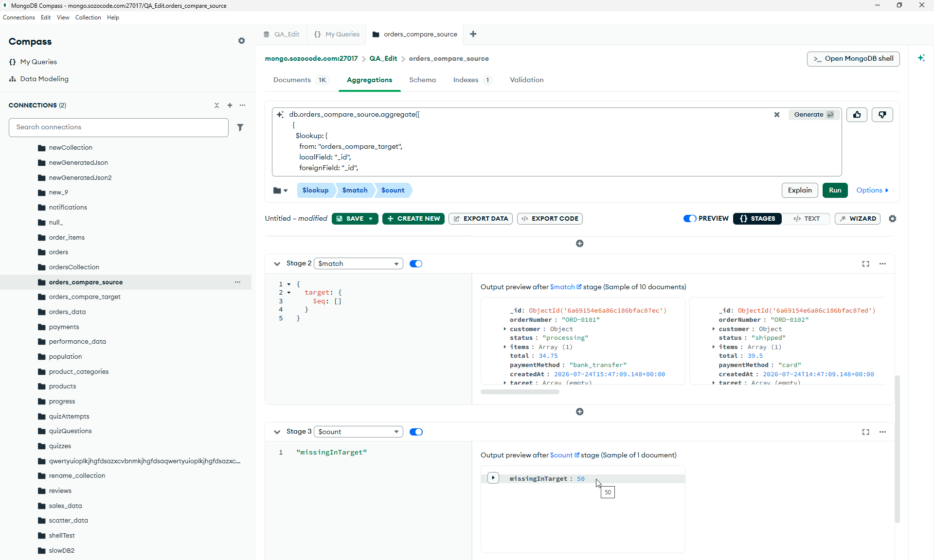Image resolution: width=934 pixels, height=560 pixels.
Task: Click CREATE NEW pipeline button
Action: (413, 219)
